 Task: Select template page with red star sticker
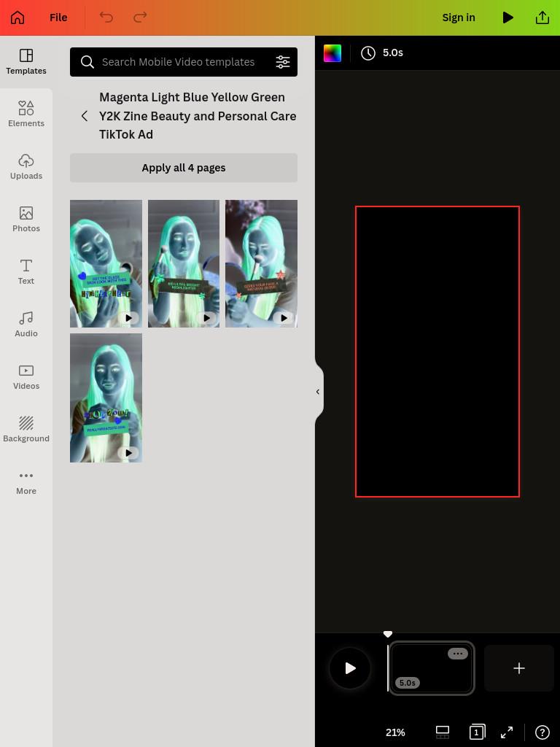(262, 263)
